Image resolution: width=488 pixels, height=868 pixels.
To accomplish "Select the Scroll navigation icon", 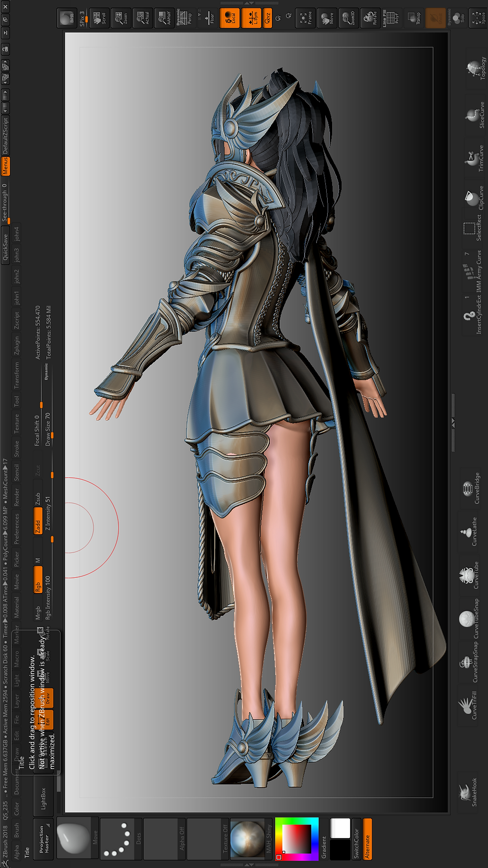I will [x=99, y=18].
